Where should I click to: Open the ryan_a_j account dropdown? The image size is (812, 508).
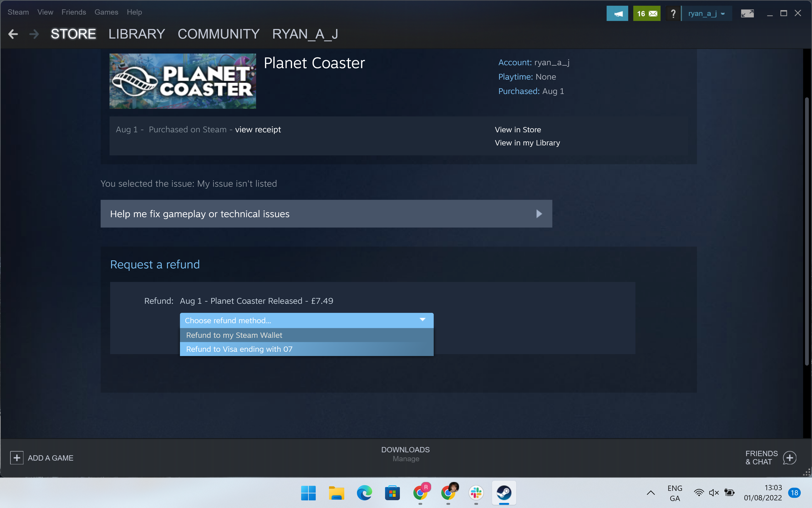pyautogui.click(x=707, y=13)
